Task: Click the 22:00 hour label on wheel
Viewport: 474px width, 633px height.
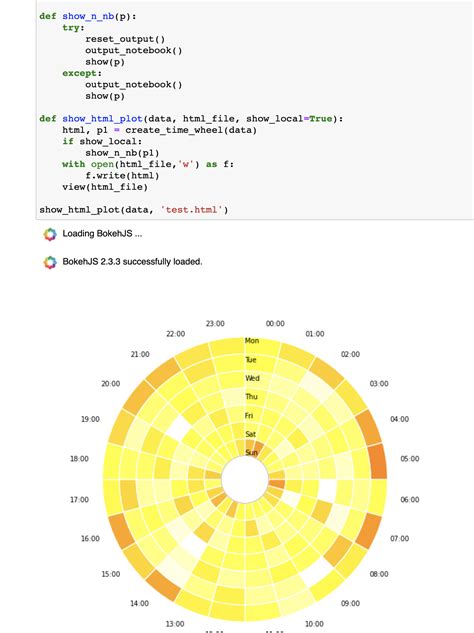Action: (176, 334)
